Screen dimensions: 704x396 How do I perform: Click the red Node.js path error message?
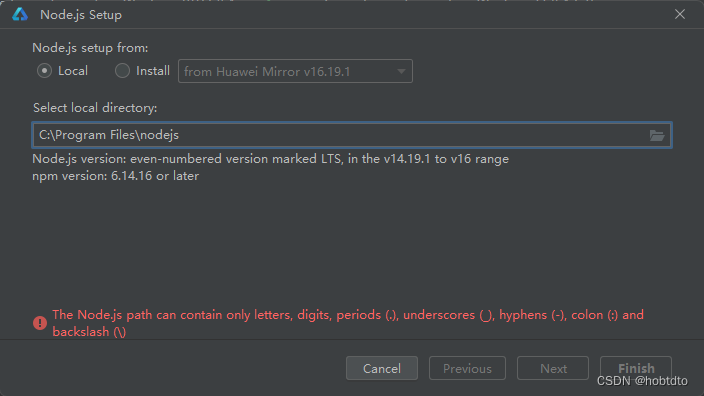point(348,323)
